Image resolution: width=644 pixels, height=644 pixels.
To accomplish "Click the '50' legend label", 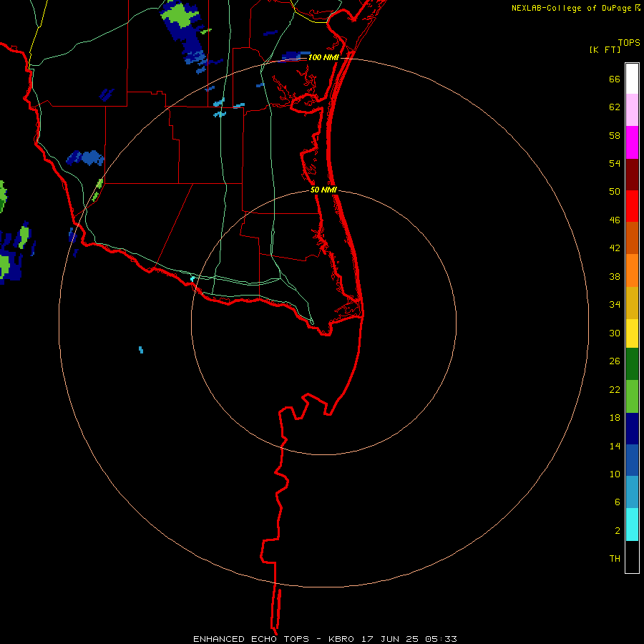I will [x=615, y=191].
